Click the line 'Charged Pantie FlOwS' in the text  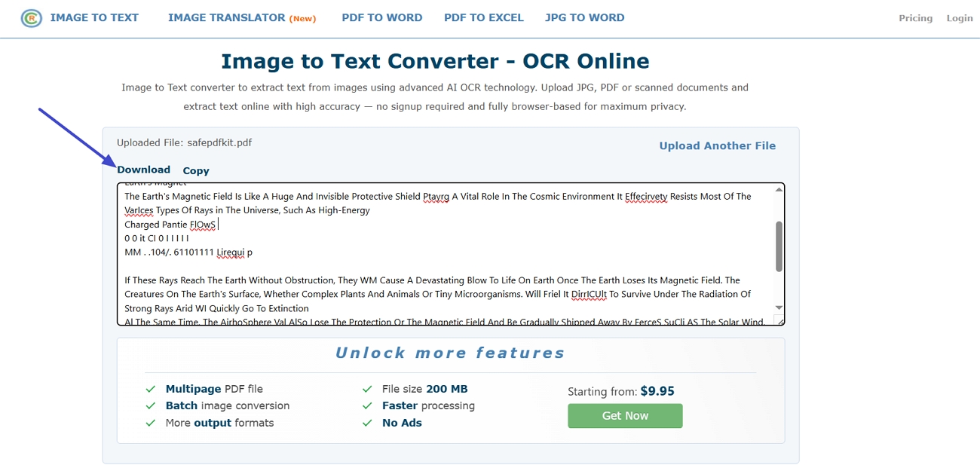170,225
